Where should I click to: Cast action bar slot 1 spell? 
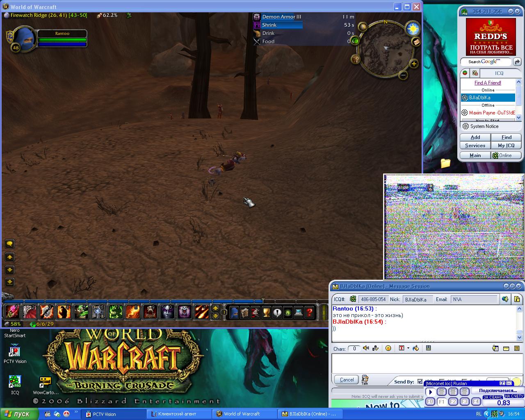tap(11, 312)
